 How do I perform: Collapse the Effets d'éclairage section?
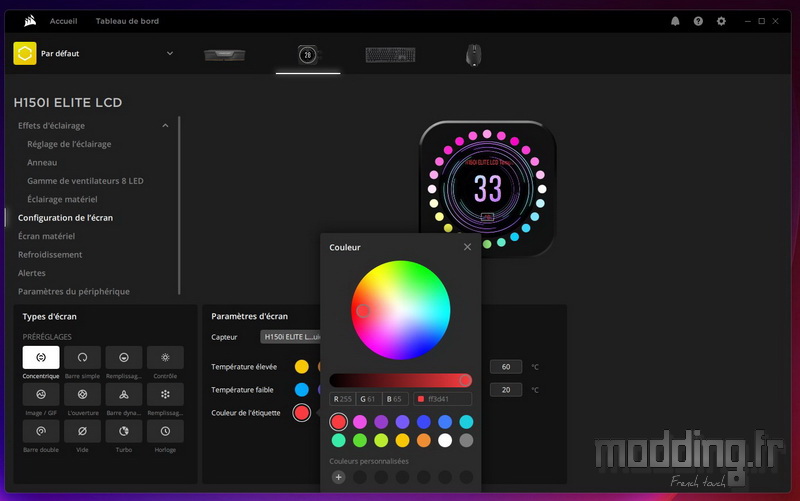(165, 126)
